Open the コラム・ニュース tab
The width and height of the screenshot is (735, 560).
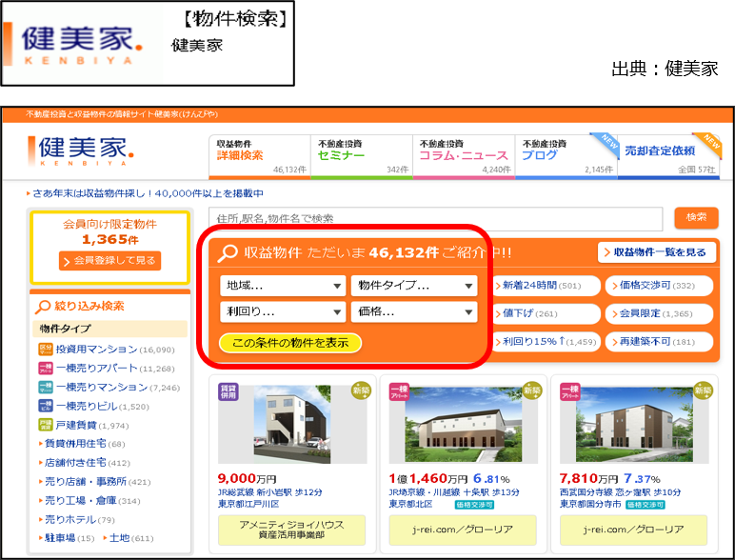tap(464, 155)
